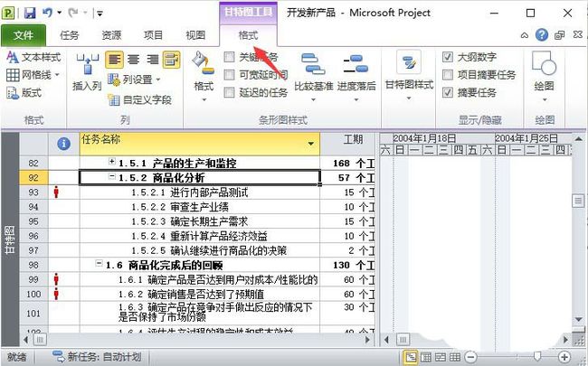The width and height of the screenshot is (588, 366).
Task: Click the red overallocation icon in row 100
Action: coord(56,294)
